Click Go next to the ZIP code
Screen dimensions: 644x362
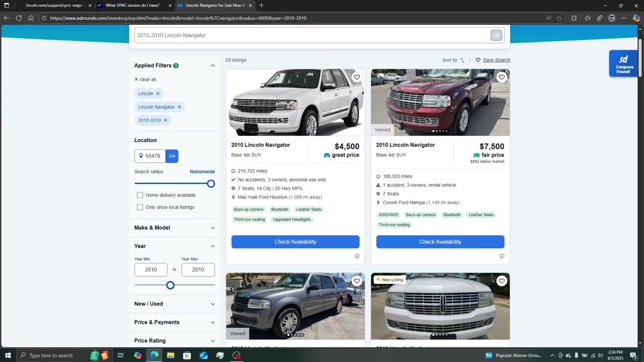click(x=172, y=156)
